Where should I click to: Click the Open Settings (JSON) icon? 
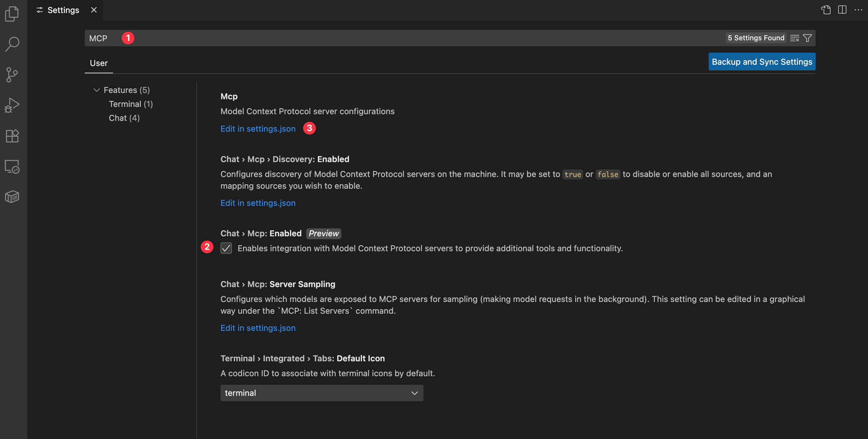point(825,10)
